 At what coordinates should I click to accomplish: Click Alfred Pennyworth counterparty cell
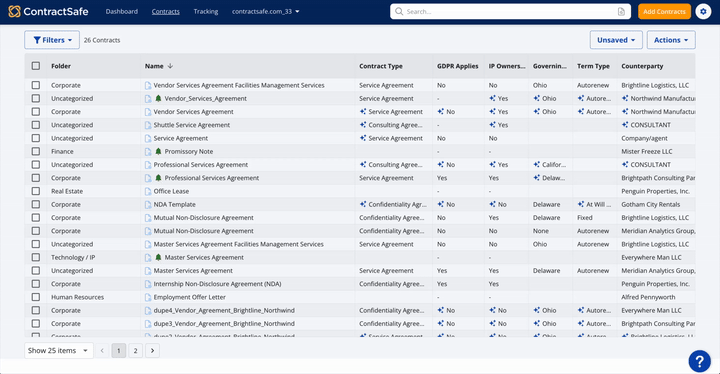click(648, 297)
